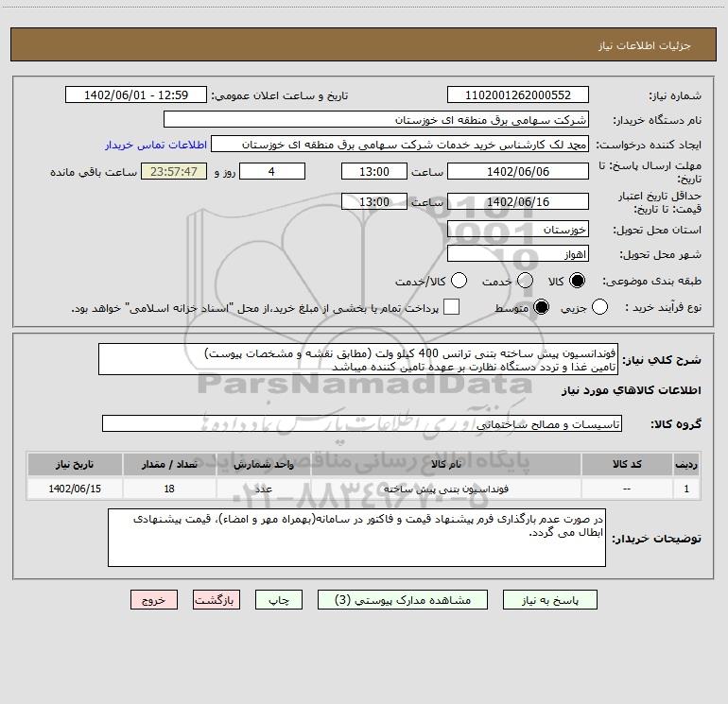This screenshot has height=704, width=728.
Task: Click the کد کالا column header
Action: [627, 464]
